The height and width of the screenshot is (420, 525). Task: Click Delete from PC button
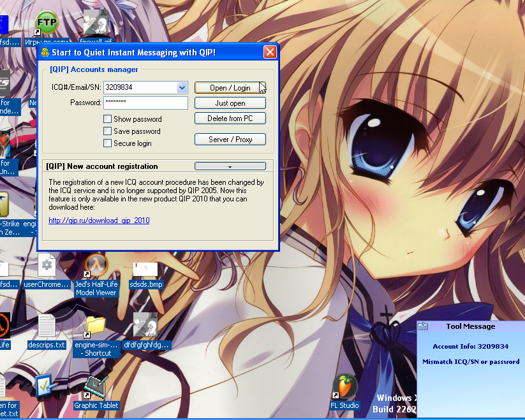[230, 119]
